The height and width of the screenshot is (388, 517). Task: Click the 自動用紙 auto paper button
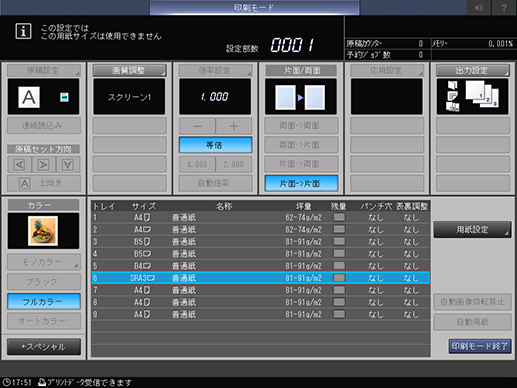(472, 322)
